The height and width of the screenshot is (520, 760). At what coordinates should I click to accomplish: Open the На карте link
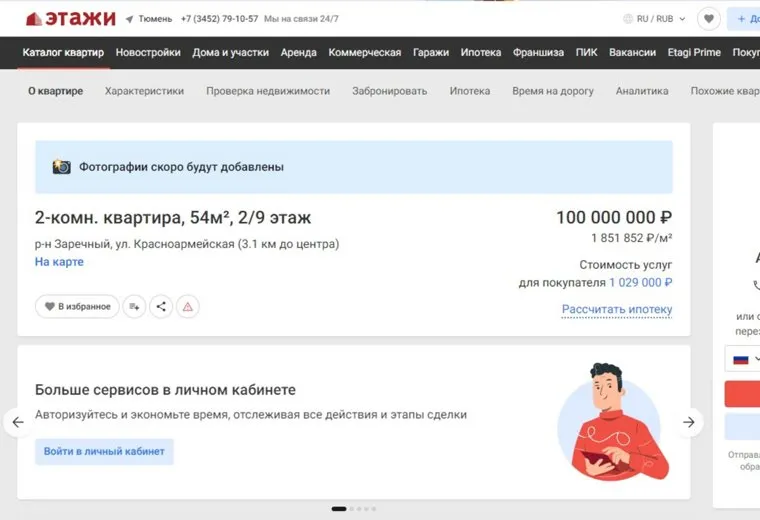pos(59,262)
